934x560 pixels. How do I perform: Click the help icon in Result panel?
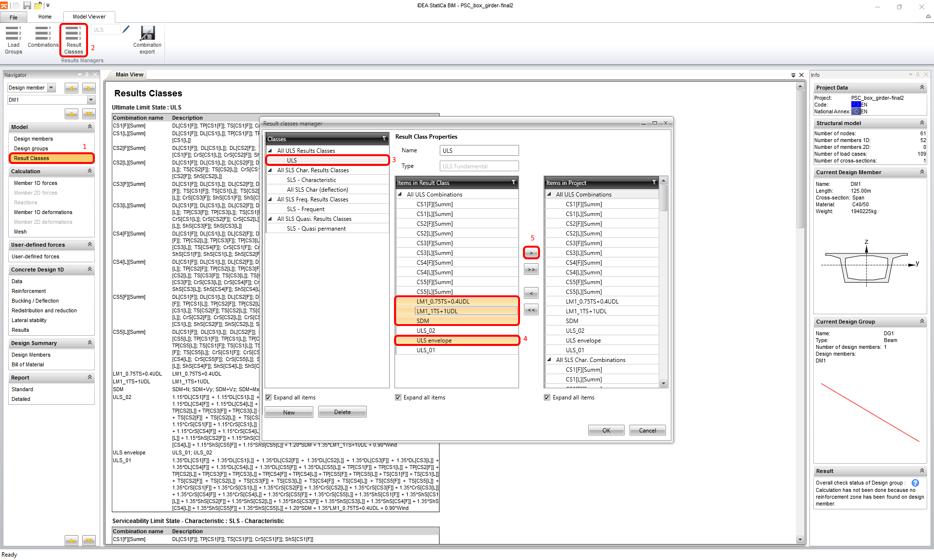pos(915,483)
